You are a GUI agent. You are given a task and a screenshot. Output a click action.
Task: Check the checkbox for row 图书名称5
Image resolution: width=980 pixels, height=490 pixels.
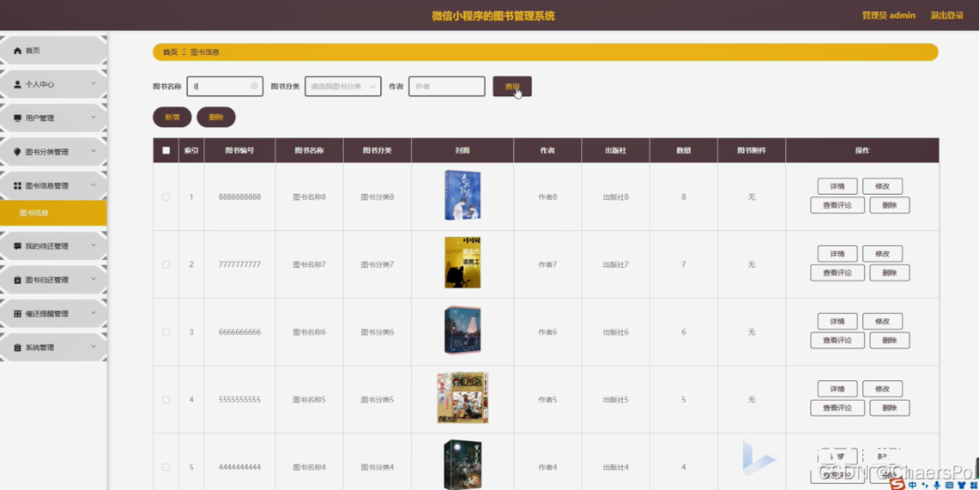[165, 400]
